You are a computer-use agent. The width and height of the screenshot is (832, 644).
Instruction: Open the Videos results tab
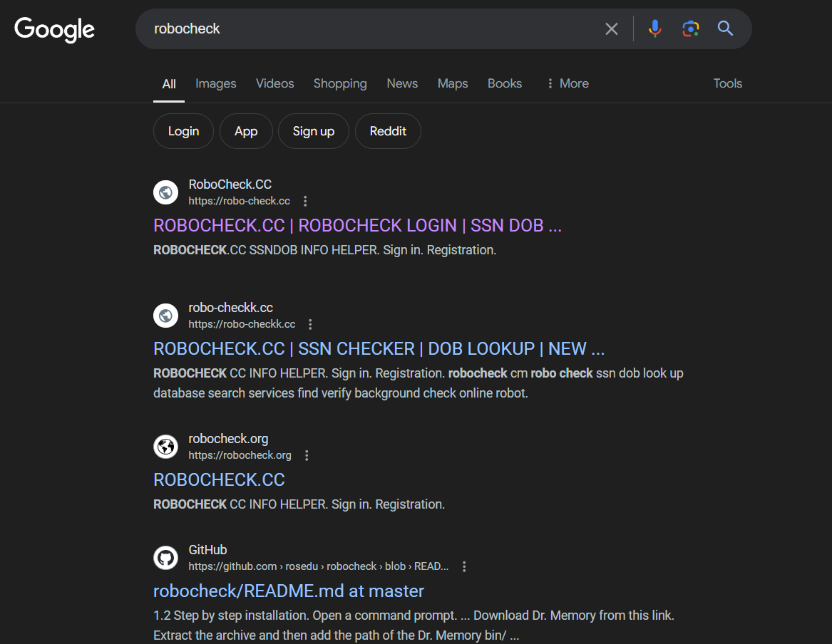[274, 83]
